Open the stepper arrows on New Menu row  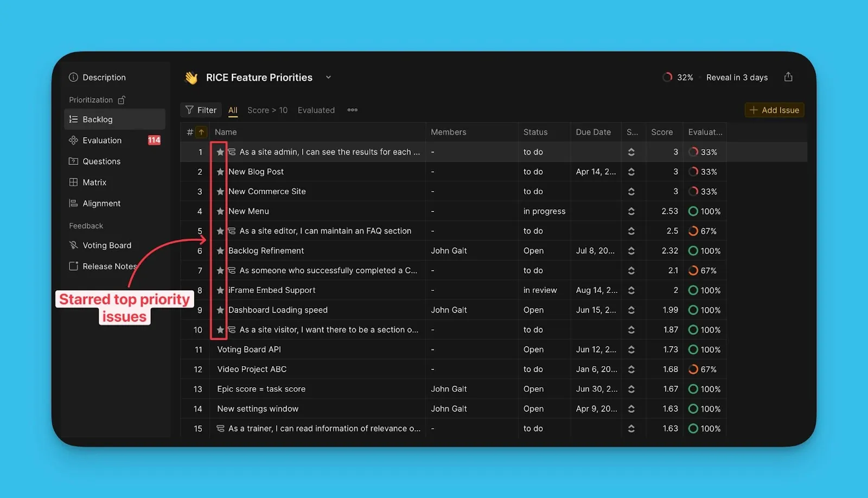[x=631, y=212]
